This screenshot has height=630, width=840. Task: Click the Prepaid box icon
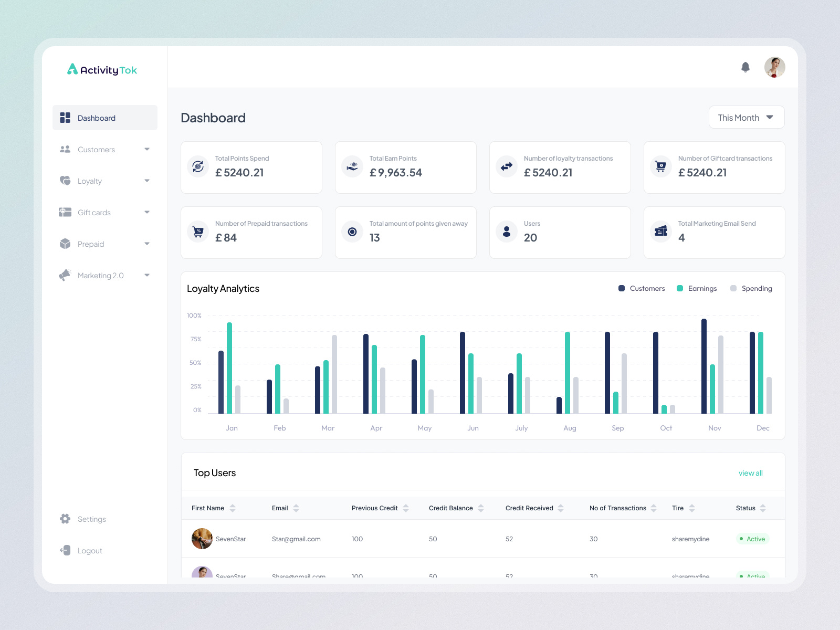click(x=65, y=244)
